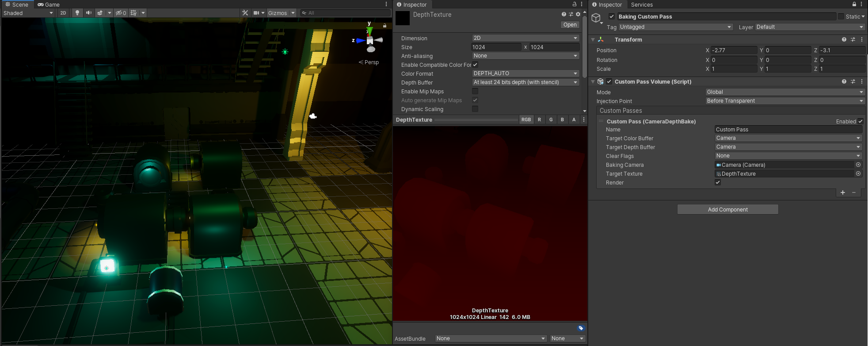Open Clear Flags None dropdown
The width and height of the screenshot is (868, 346).
tap(788, 156)
